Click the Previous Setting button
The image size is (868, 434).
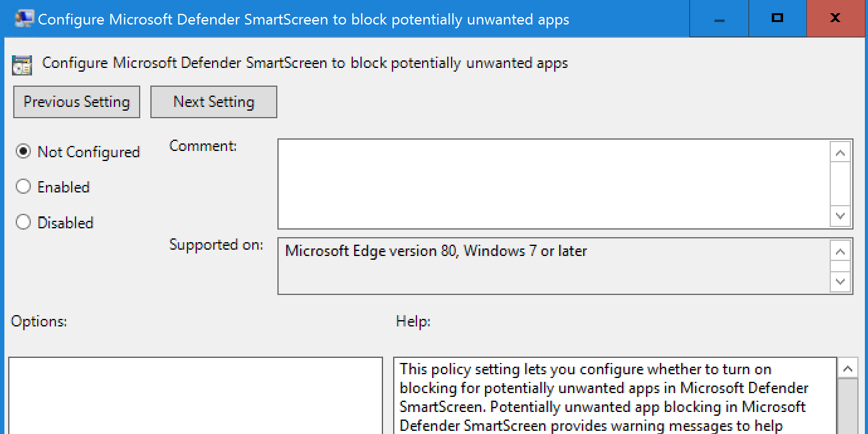click(76, 101)
